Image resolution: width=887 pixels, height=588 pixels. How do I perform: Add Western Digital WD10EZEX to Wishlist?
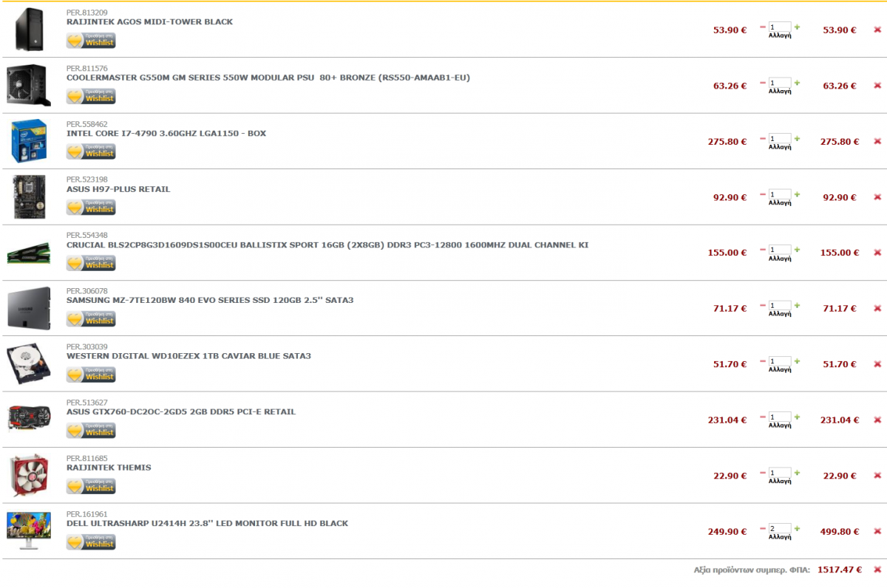coord(91,375)
